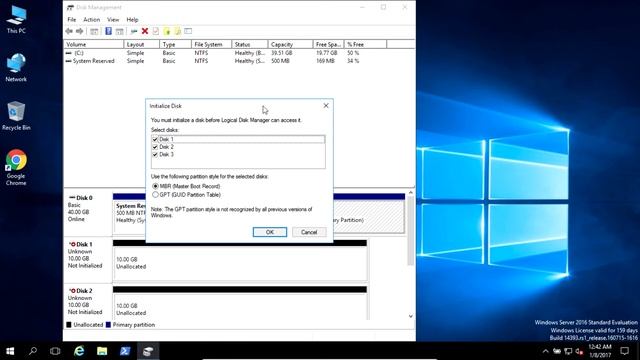This screenshot has width=640, height=360.
Task: Click the taskbar clock showing 12:42 AM
Action: pos(600,351)
